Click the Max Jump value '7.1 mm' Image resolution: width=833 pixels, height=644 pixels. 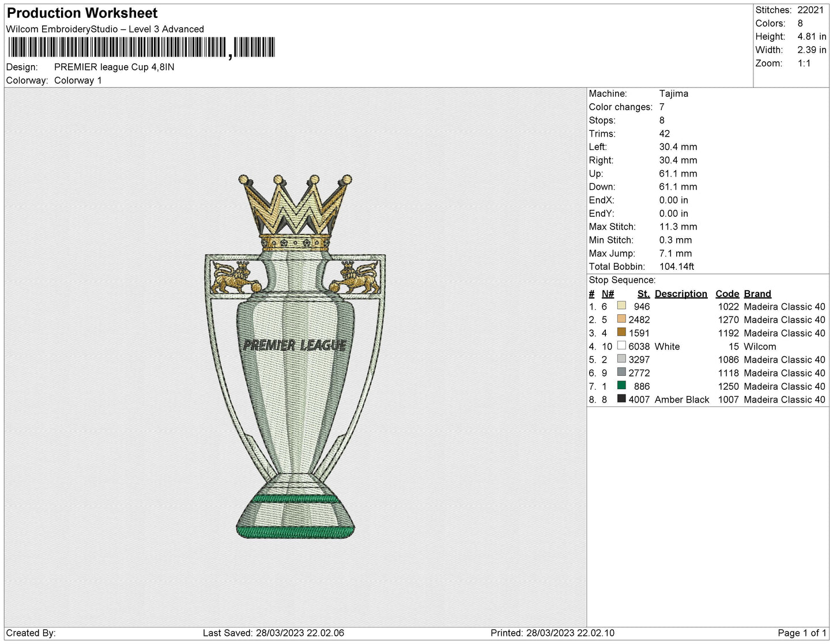click(676, 253)
